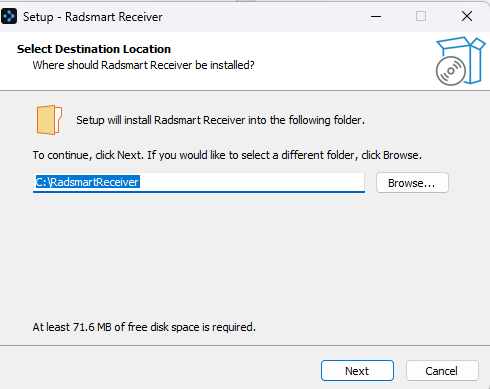Click 'Setup will install Radsmart Receiver' text
The image size is (490, 389).
coord(220,120)
